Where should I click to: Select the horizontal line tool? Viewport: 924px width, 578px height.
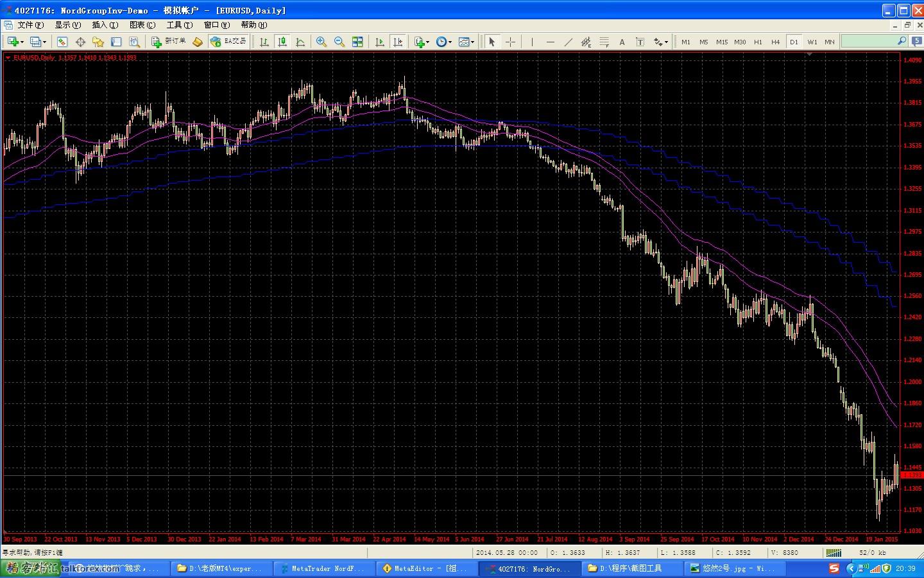tap(550, 42)
